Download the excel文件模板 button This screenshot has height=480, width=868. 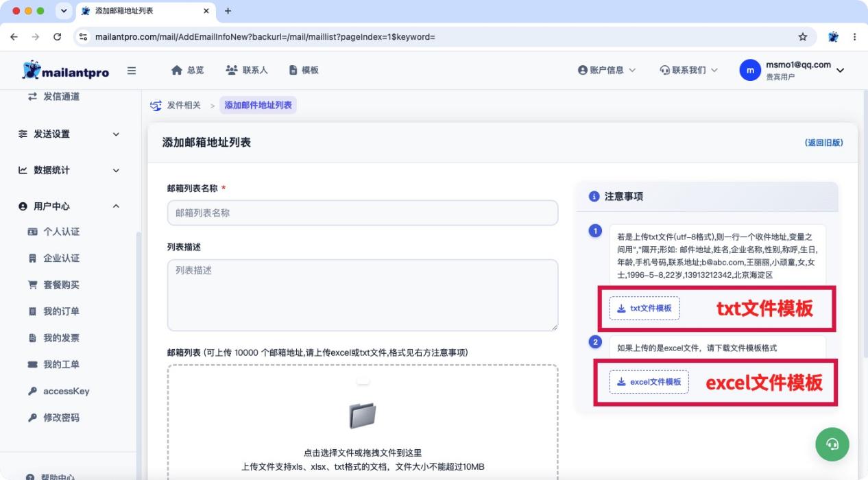[649, 381]
